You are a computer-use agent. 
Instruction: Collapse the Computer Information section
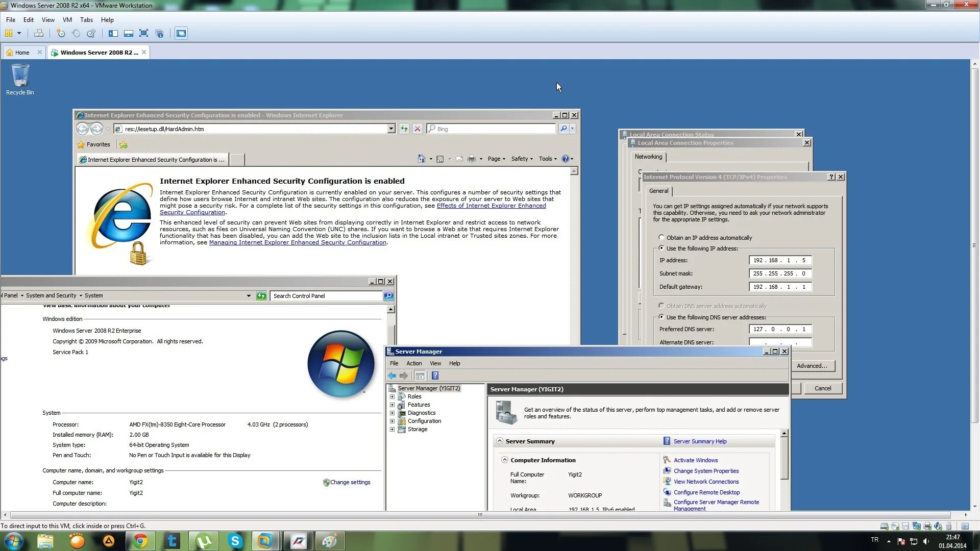505,460
